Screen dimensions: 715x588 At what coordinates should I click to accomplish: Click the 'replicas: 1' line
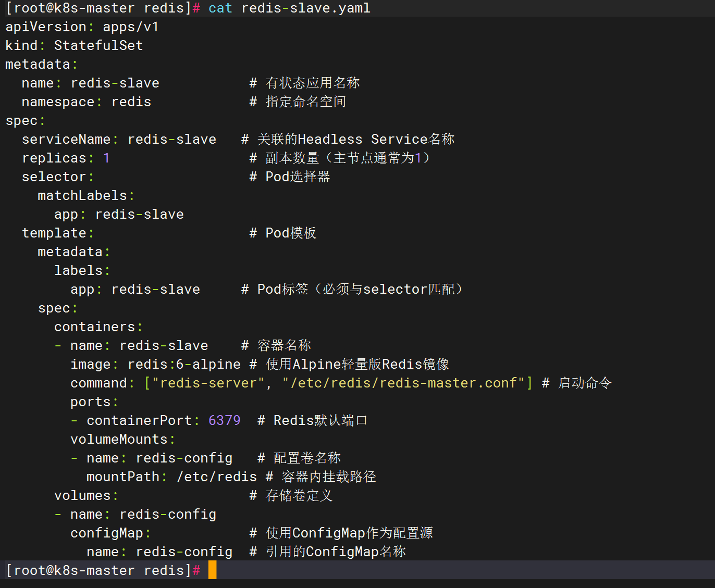[x=66, y=158]
